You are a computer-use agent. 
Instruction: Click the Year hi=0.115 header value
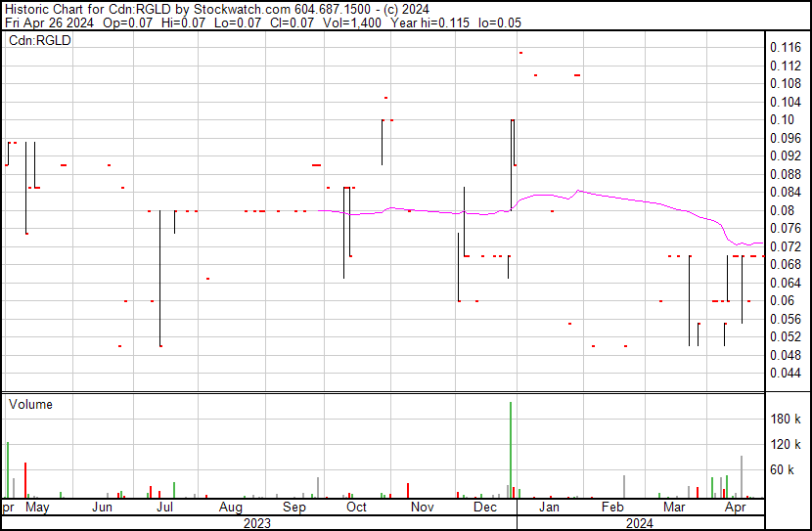430,22
